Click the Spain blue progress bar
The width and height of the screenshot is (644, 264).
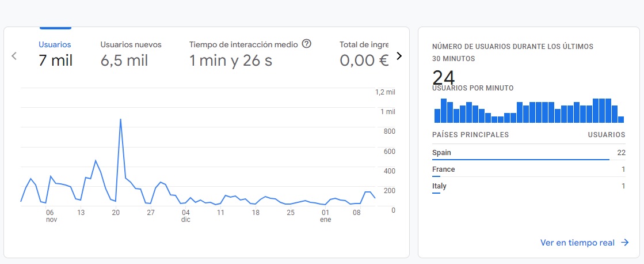pyautogui.click(x=521, y=160)
